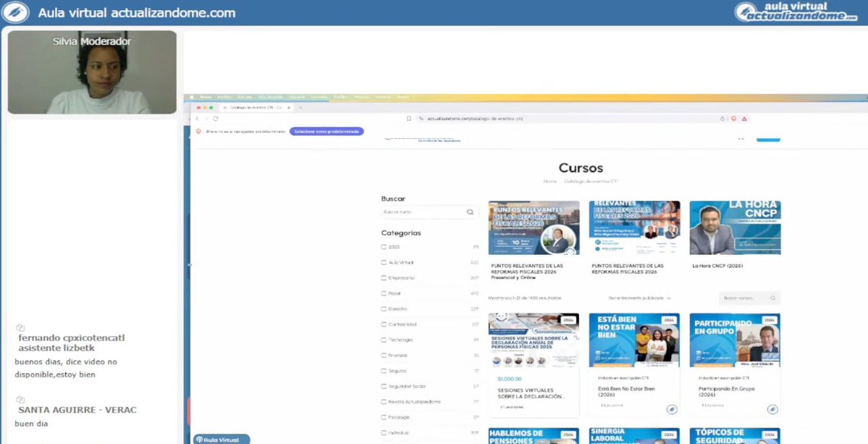Check the Fiscal category checkbox
This screenshot has height=444, width=868.
384,293
